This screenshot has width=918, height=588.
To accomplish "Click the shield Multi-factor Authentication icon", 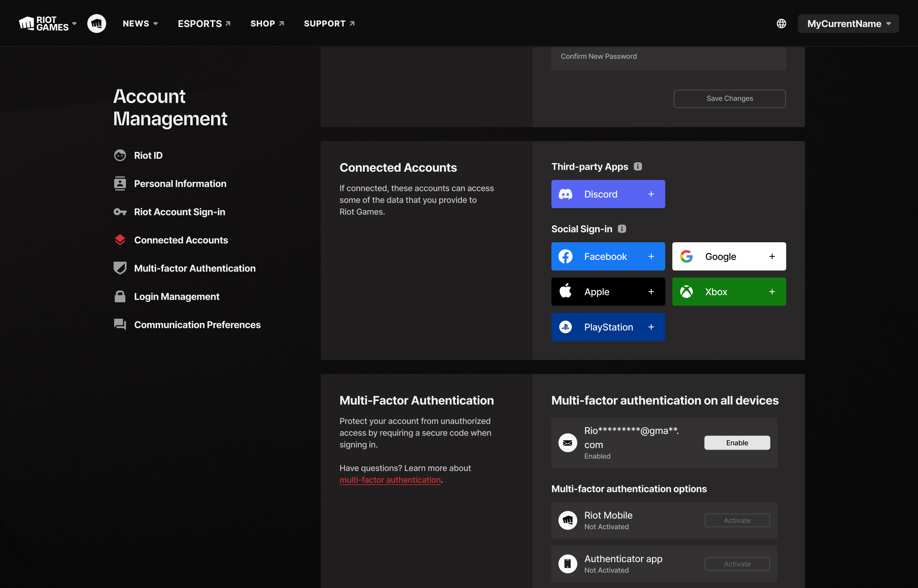I will tap(120, 268).
